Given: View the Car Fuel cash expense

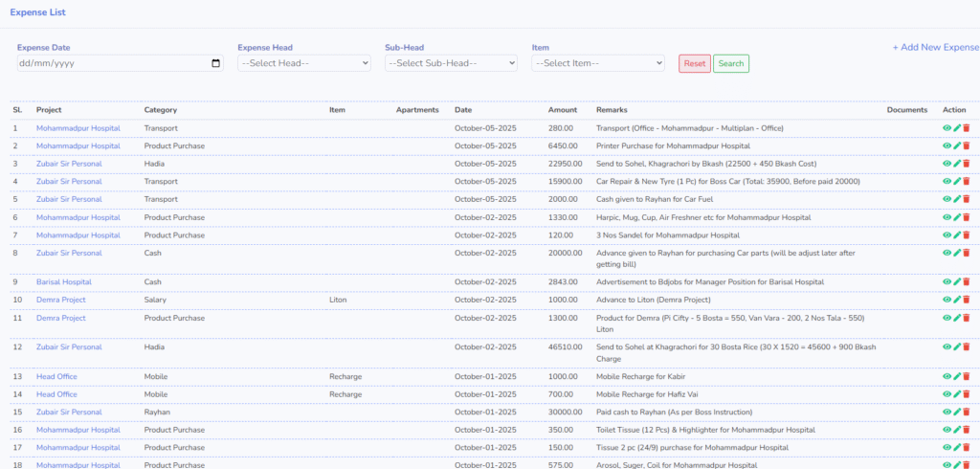Looking at the screenshot, I should pyautogui.click(x=947, y=199).
